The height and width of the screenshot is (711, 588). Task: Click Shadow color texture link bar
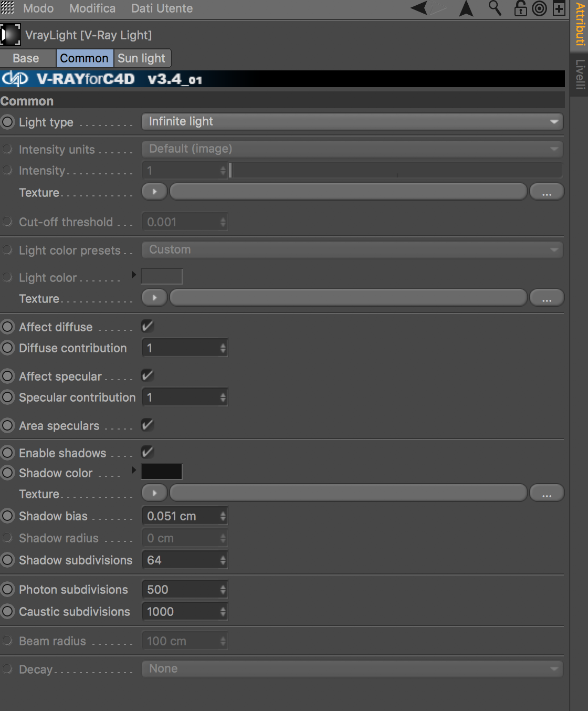coord(348,493)
